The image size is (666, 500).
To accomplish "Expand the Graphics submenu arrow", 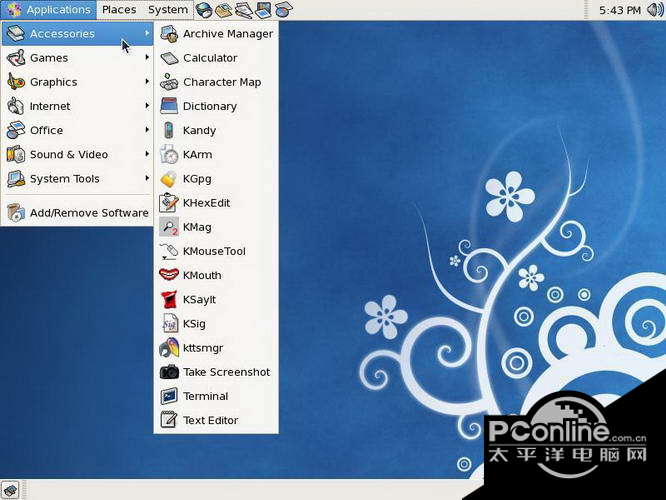I will 147,81.
